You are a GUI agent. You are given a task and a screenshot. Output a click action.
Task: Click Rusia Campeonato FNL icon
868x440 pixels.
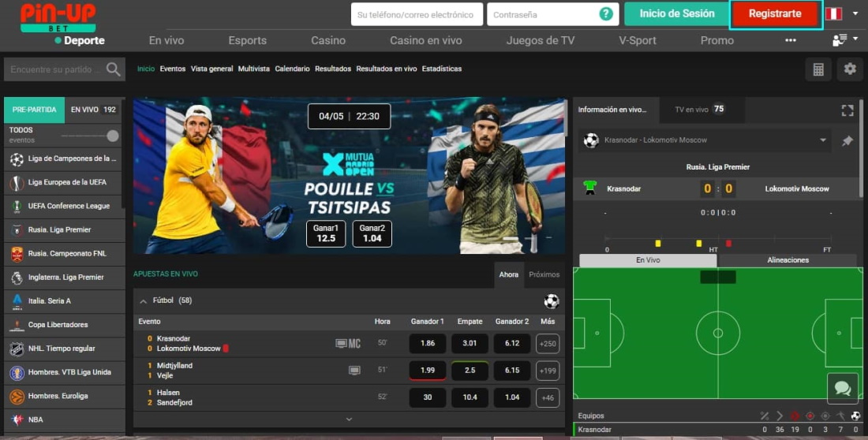tap(17, 254)
